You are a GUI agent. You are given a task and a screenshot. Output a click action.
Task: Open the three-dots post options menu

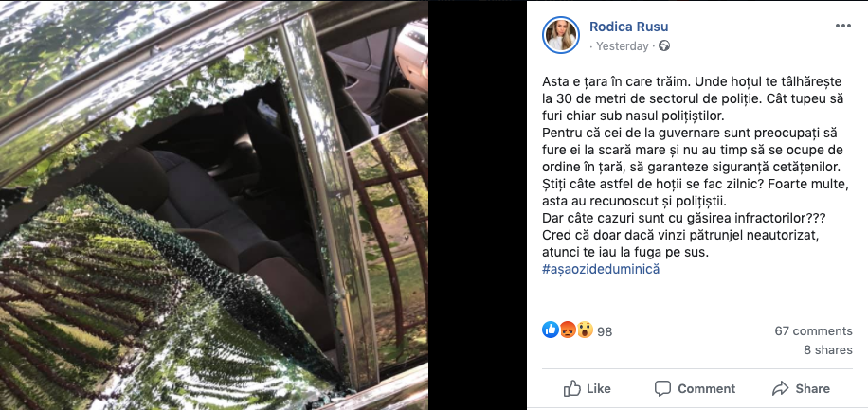tap(842, 26)
